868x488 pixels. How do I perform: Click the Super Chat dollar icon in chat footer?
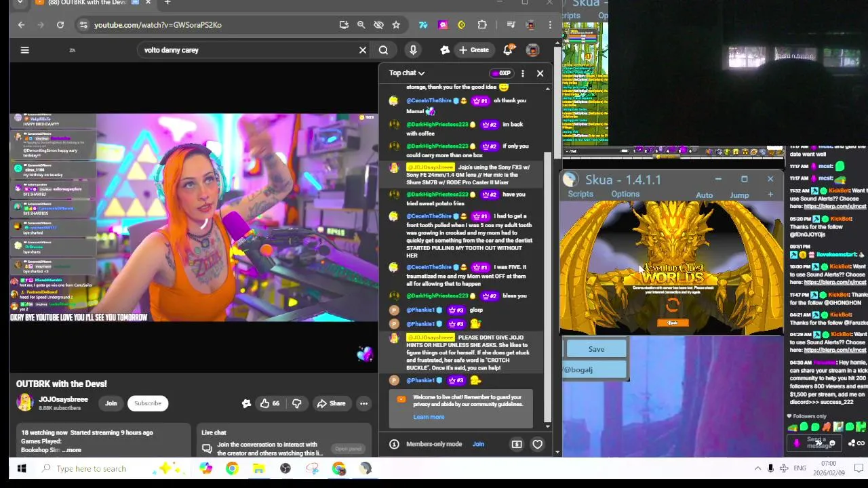coord(517,445)
